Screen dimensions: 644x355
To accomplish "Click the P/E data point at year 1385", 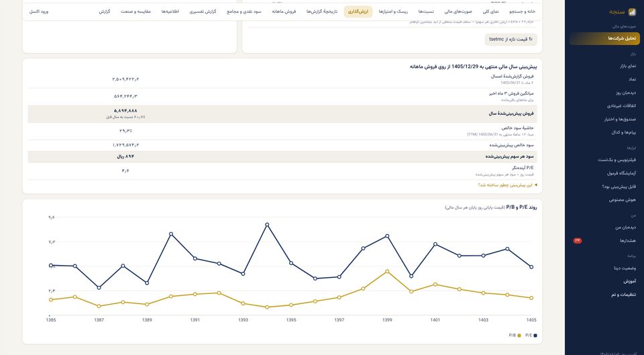I will [51, 266].
